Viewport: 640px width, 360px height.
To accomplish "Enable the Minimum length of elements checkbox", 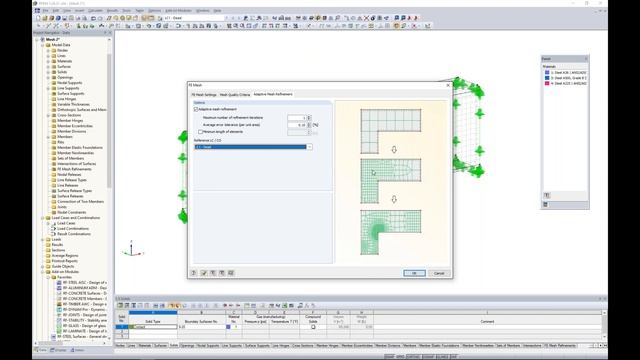I will (200, 132).
